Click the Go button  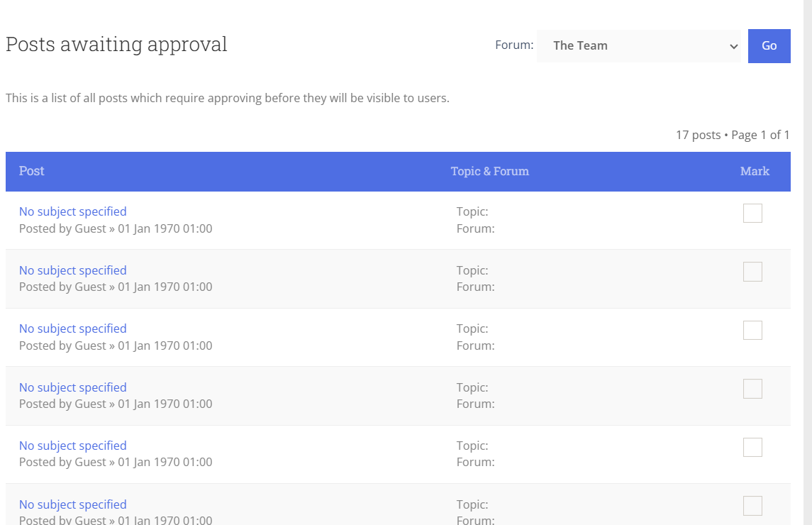point(769,46)
